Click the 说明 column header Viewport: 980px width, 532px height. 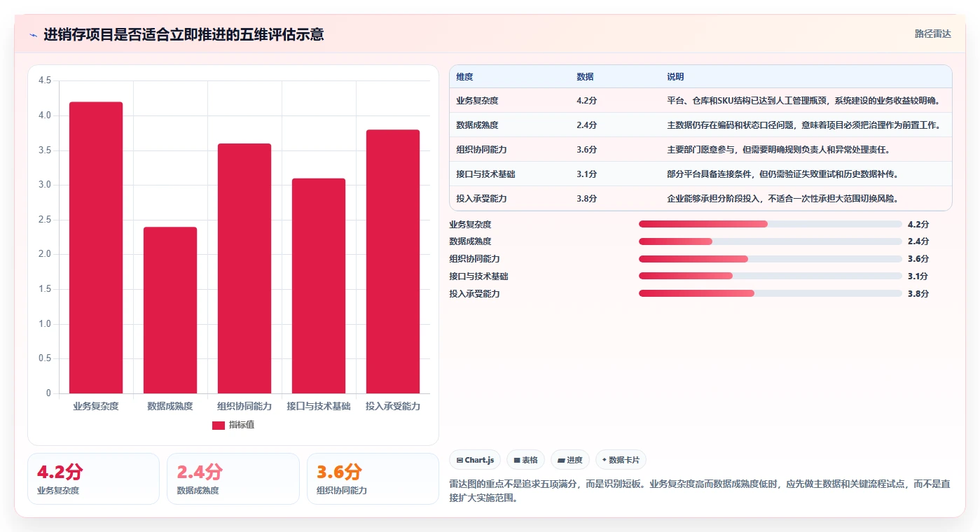pos(675,77)
